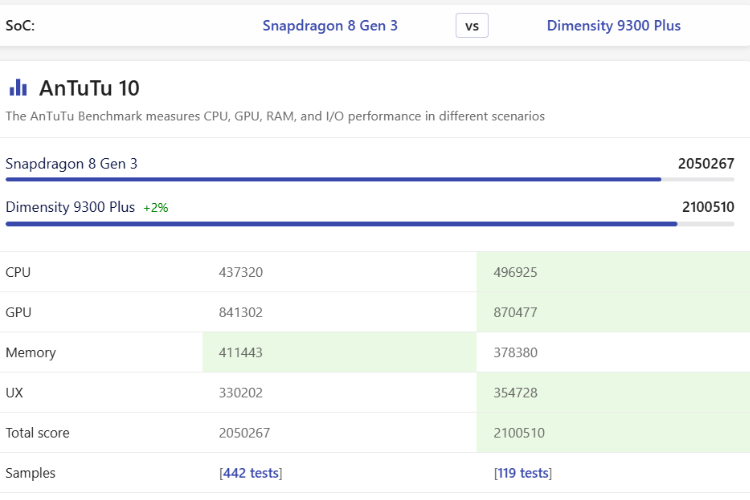The width and height of the screenshot is (750, 500).
Task: Click the CPU row label
Action: point(18,272)
